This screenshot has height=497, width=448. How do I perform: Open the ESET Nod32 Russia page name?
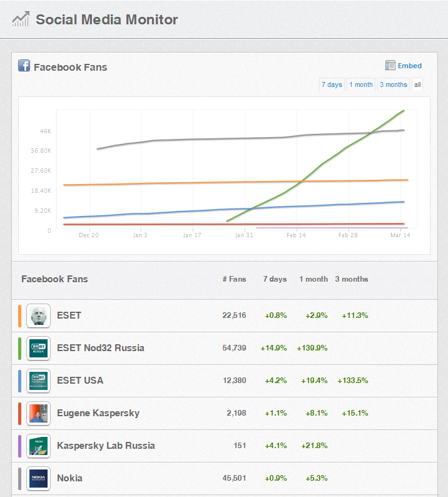coord(101,348)
